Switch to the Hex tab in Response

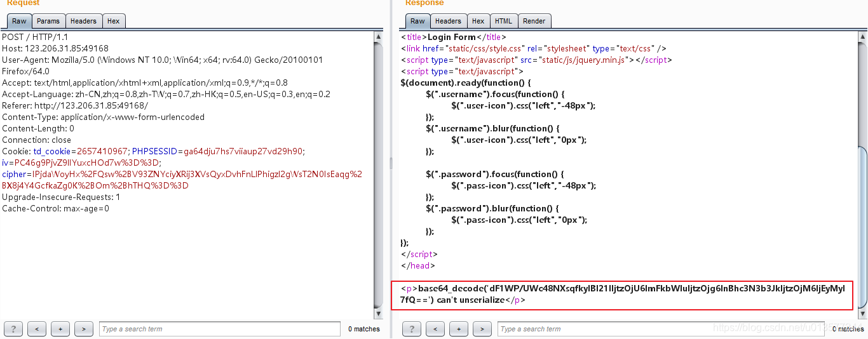click(478, 21)
